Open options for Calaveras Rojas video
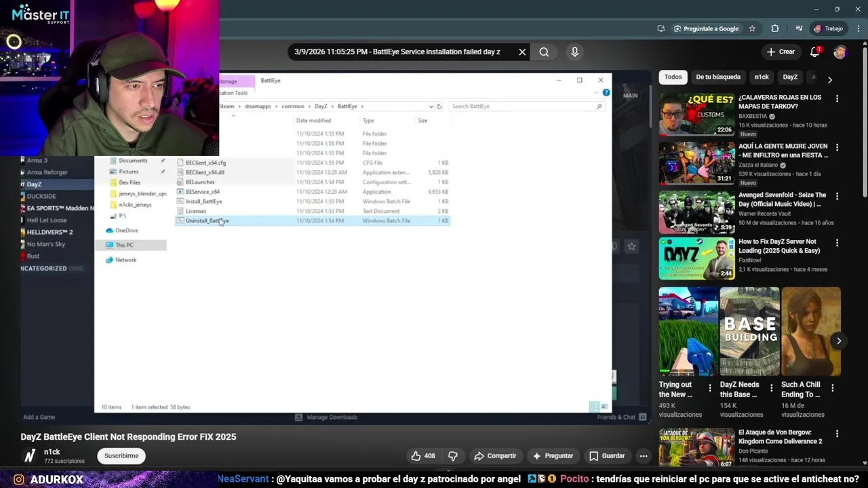Viewport: 868px width, 488px height. [x=837, y=99]
